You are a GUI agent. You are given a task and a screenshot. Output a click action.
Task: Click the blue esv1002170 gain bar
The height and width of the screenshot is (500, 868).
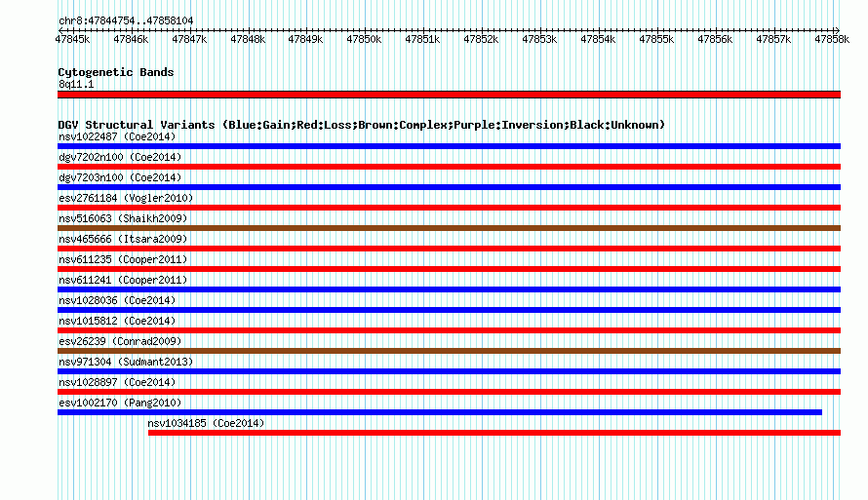coord(440,412)
